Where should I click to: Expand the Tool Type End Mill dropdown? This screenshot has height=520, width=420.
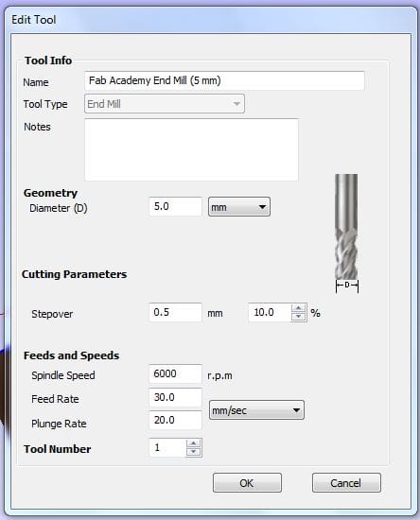tap(165, 104)
